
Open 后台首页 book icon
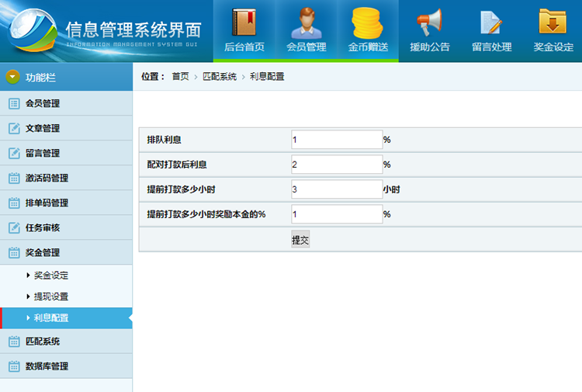pyautogui.click(x=244, y=23)
